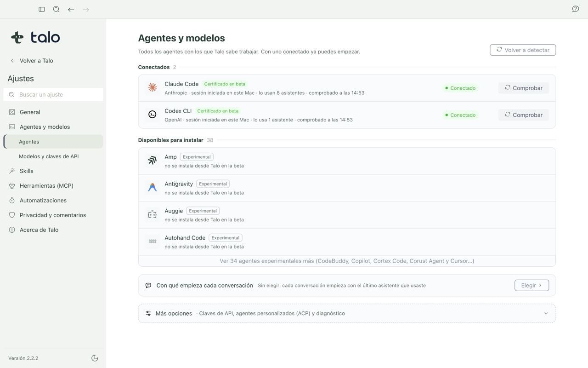Toggle dark mode moon icon

pyautogui.click(x=95, y=358)
